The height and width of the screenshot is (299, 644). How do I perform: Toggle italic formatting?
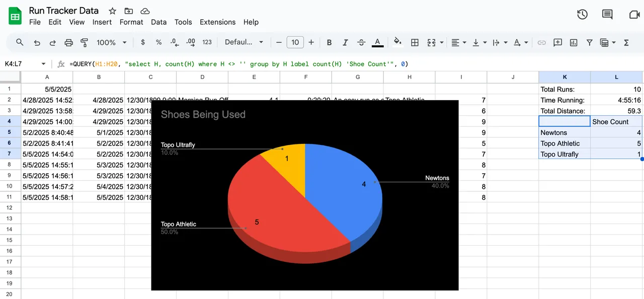345,42
